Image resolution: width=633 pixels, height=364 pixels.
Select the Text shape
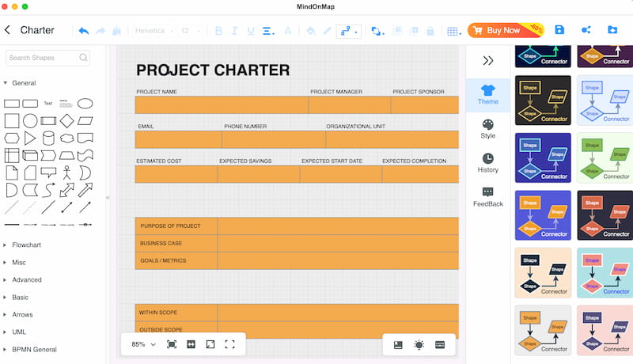[48, 104]
